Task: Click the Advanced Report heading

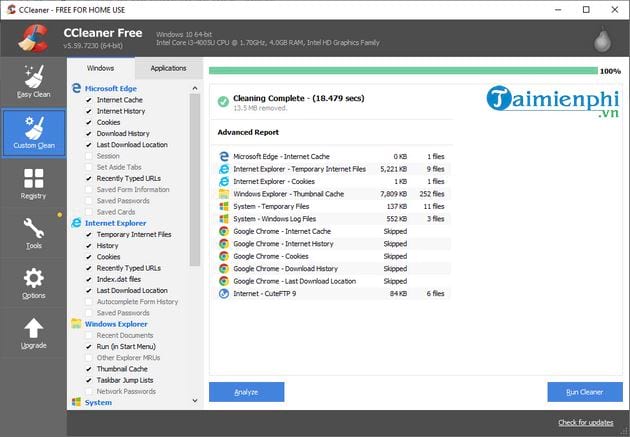Action: click(x=248, y=132)
